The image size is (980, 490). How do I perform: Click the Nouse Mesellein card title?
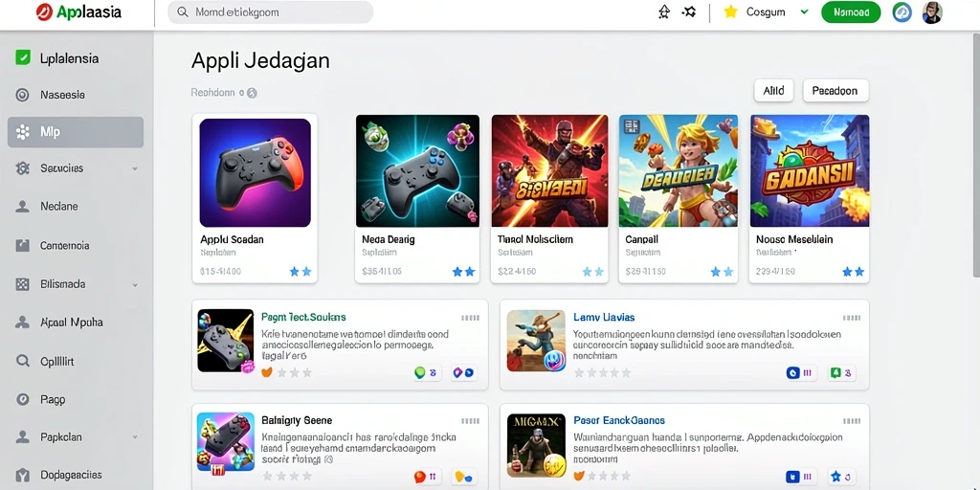pyautogui.click(x=794, y=239)
